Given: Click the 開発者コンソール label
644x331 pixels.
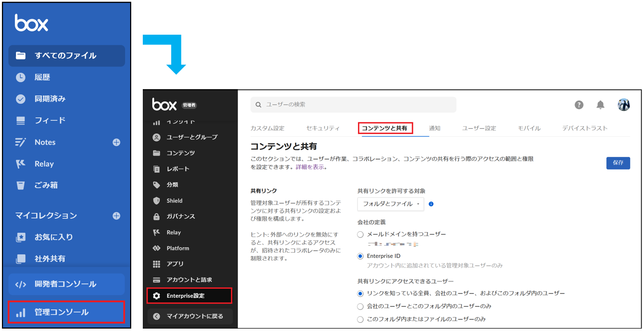Looking at the screenshot, I should [65, 284].
